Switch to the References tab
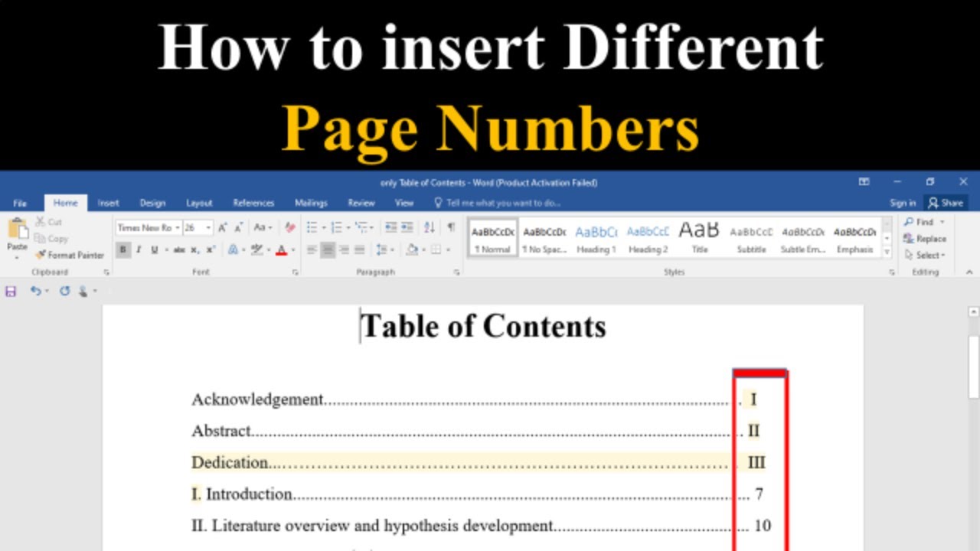Viewport: 980px width, 551px height. 253,203
